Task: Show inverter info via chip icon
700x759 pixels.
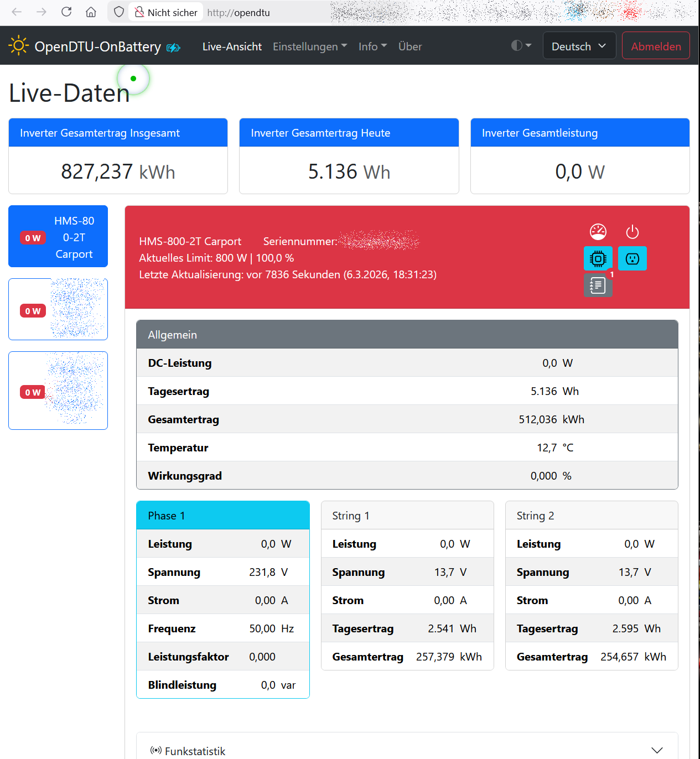Action: [x=598, y=258]
